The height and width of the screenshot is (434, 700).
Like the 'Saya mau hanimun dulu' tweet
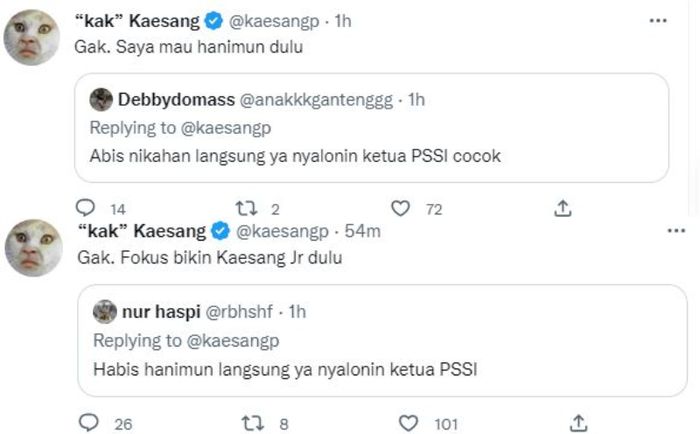pyautogui.click(x=401, y=208)
